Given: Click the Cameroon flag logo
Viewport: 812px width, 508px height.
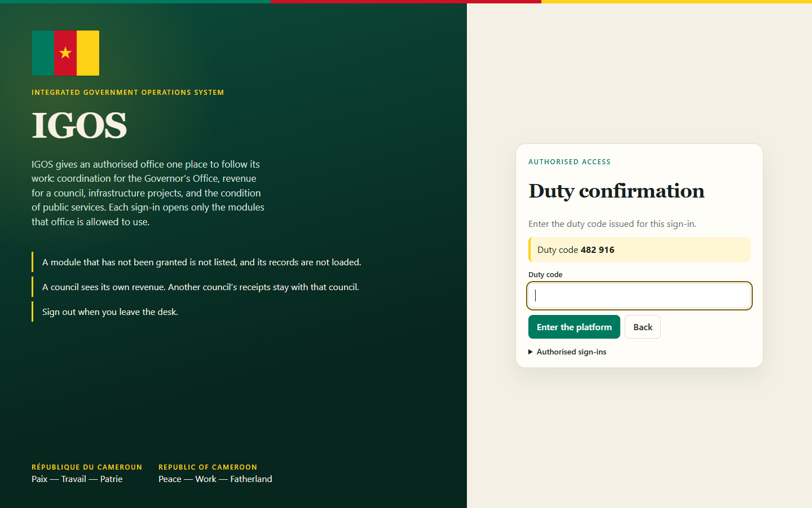Looking at the screenshot, I should pos(65,53).
